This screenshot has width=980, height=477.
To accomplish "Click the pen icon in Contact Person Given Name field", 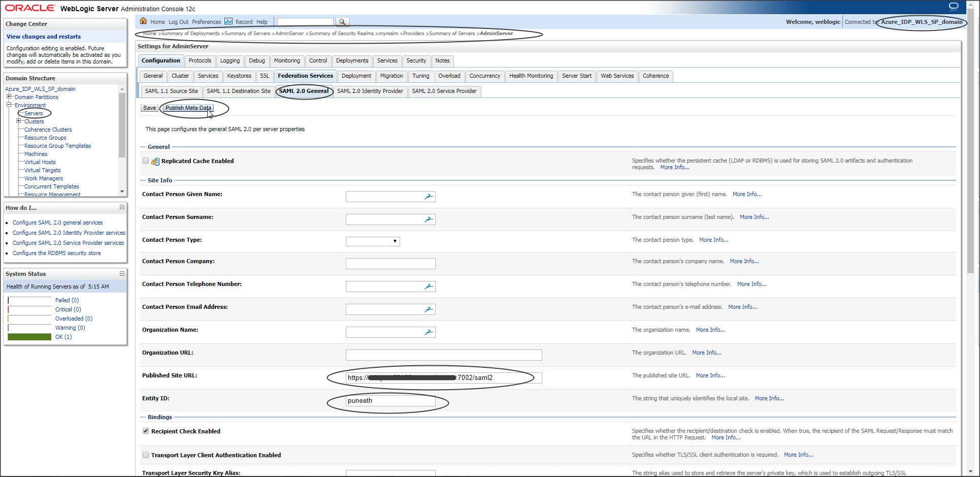I will click(x=429, y=197).
